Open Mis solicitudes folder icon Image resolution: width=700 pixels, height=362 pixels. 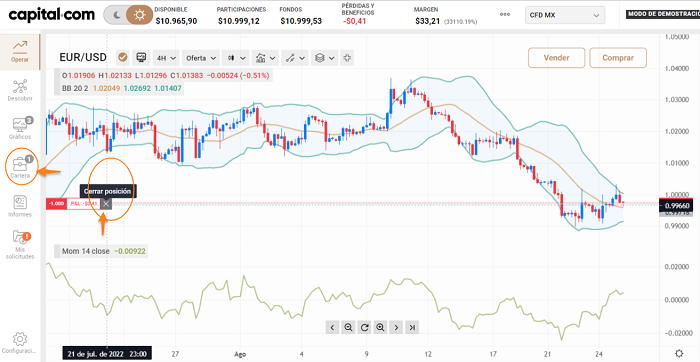[20, 237]
